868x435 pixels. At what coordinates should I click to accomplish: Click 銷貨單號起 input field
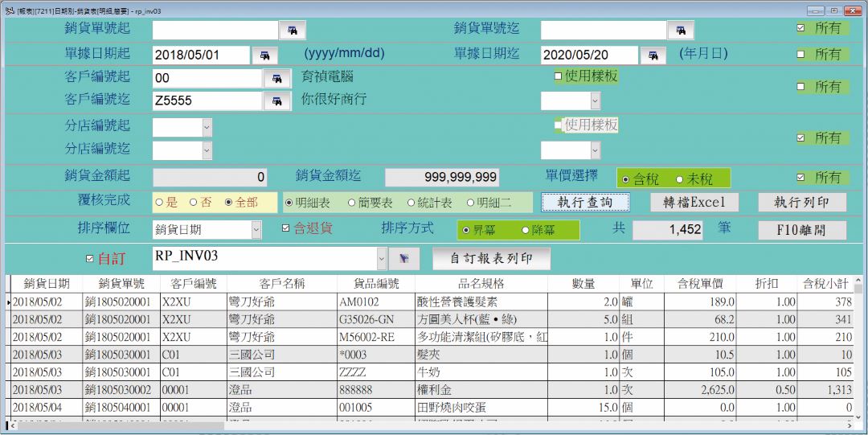coord(215,30)
